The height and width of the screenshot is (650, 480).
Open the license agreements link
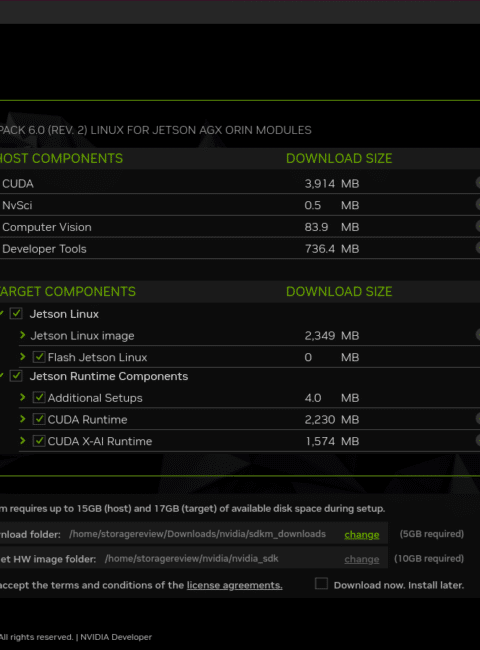coord(235,585)
